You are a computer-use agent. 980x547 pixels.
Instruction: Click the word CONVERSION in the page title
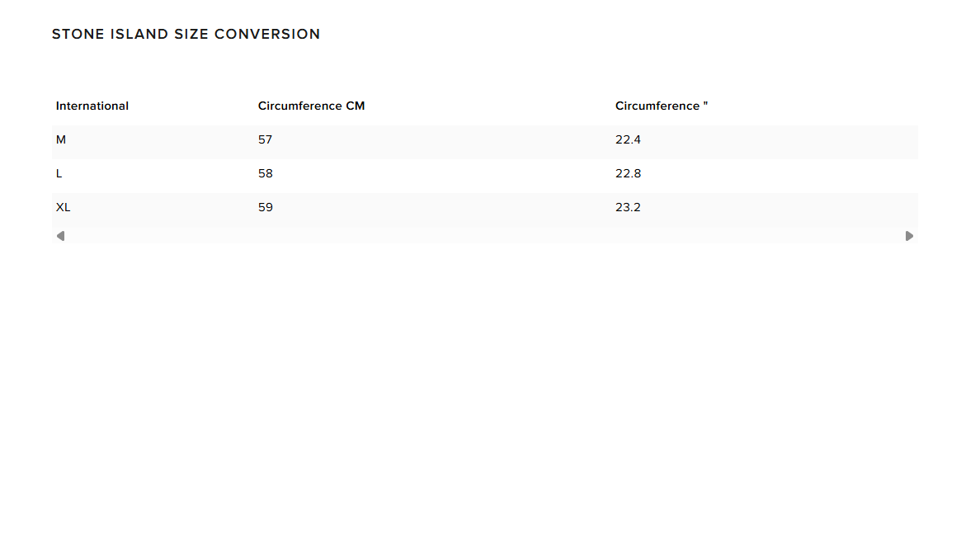pyautogui.click(x=267, y=34)
